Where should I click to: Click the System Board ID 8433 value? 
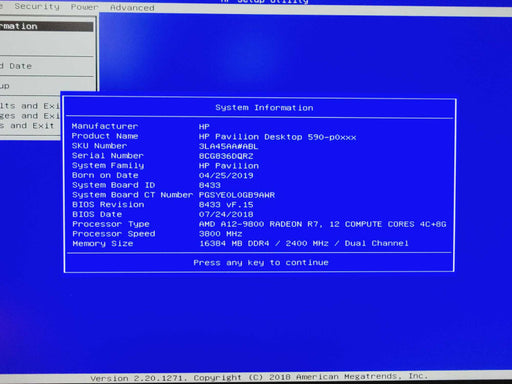[210, 185]
